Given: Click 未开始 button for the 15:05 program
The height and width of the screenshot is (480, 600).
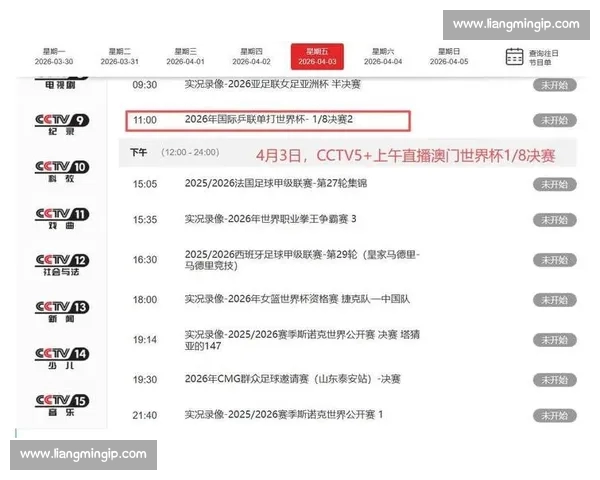Looking at the screenshot, I should (554, 184).
